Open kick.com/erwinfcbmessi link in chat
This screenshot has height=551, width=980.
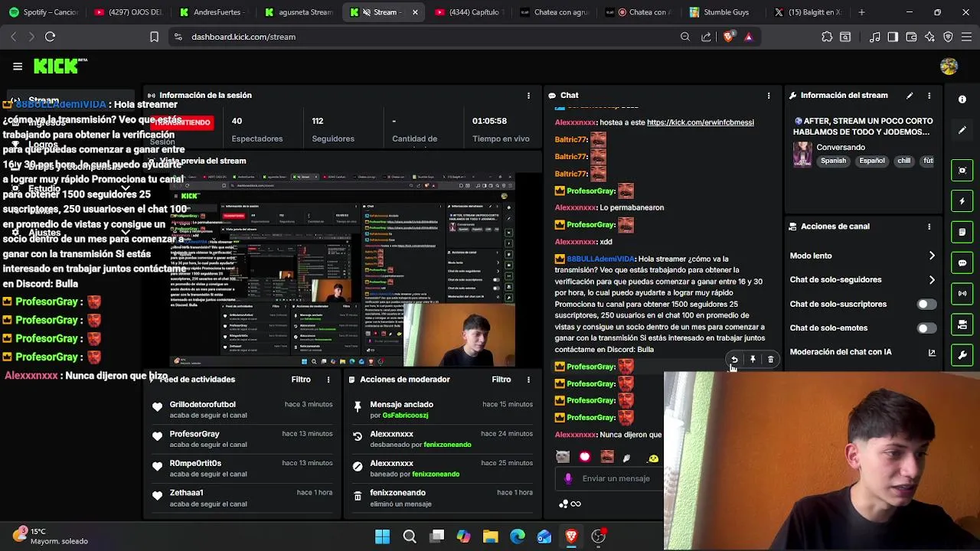(700, 122)
